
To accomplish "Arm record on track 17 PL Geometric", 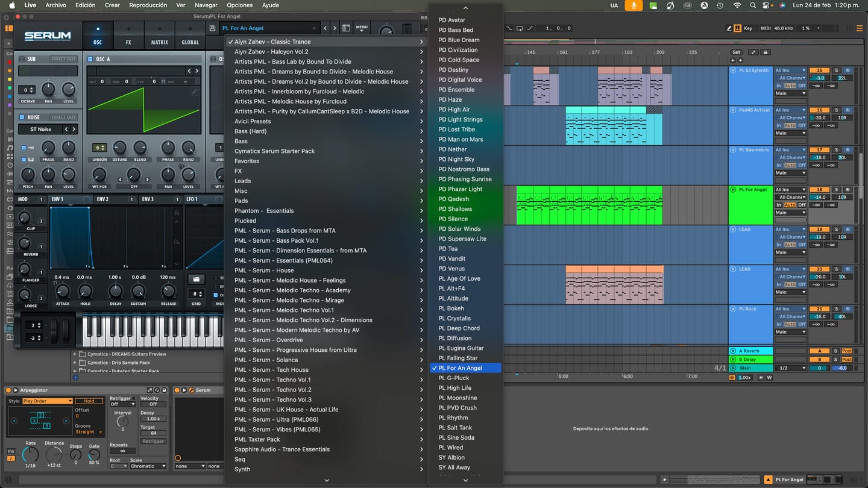I will click(848, 150).
